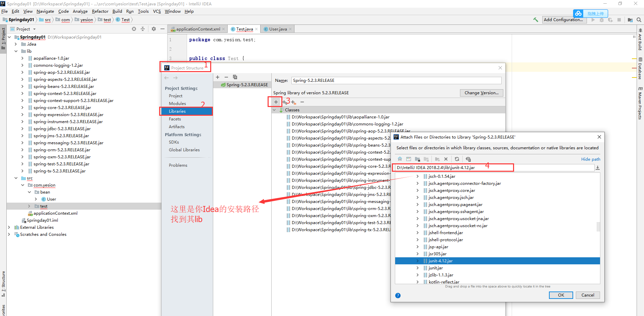Click the Refresh icon in Attach dialog
Viewport: 644px width, 316px height.
click(x=457, y=159)
